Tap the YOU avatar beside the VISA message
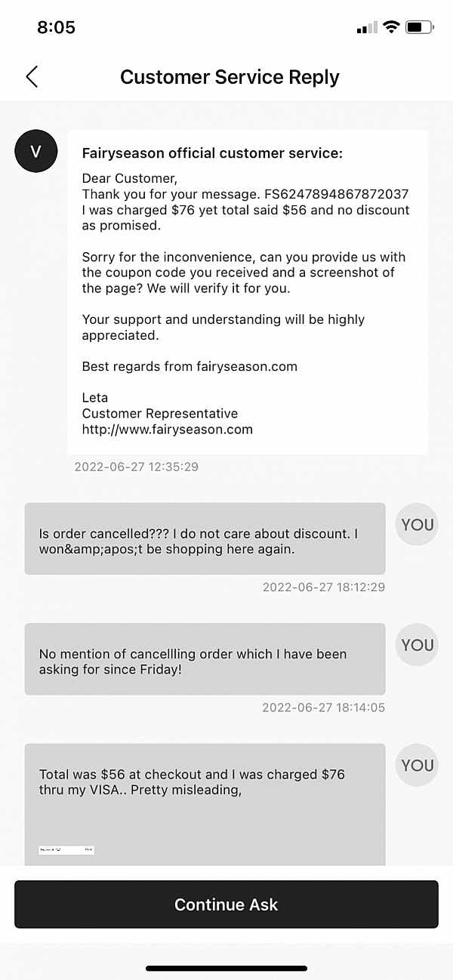This screenshot has width=453, height=980. coord(417,766)
